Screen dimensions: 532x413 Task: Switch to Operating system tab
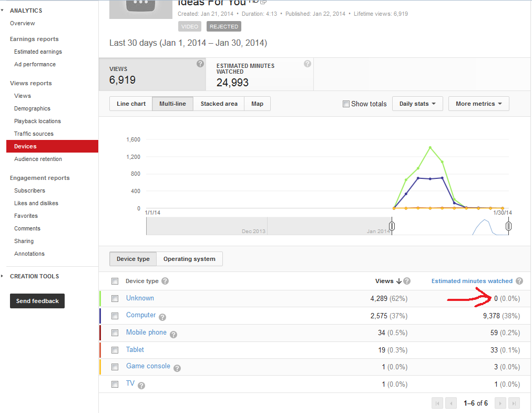pyautogui.click(x=189, y=259)
